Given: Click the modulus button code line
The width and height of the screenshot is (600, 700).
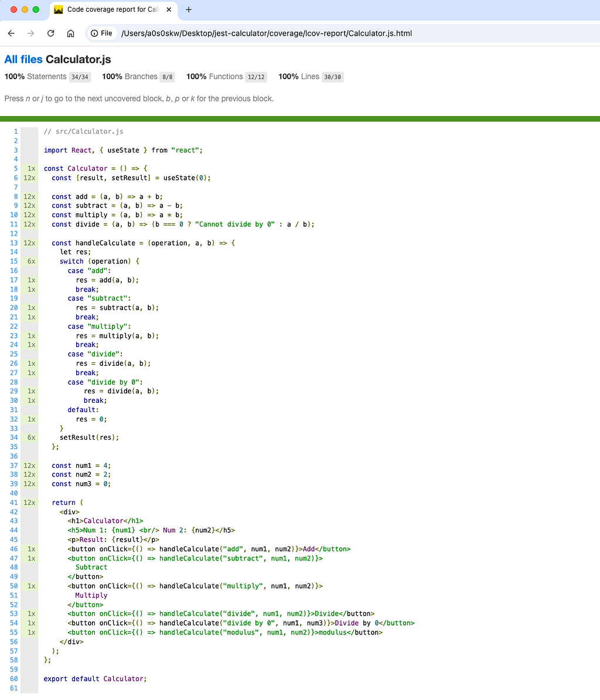Looking at the screenshot, I should pos(225,632).
